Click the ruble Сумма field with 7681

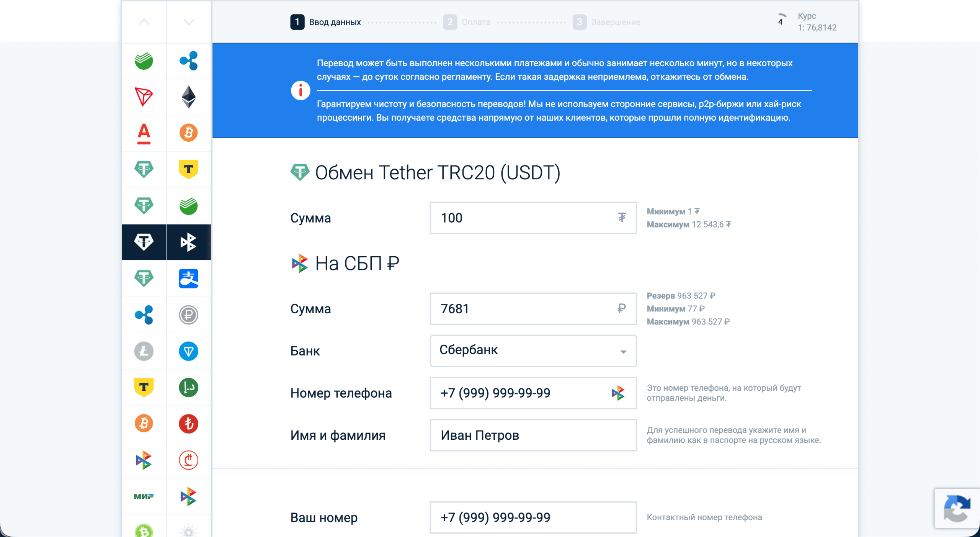pos(533,309)
